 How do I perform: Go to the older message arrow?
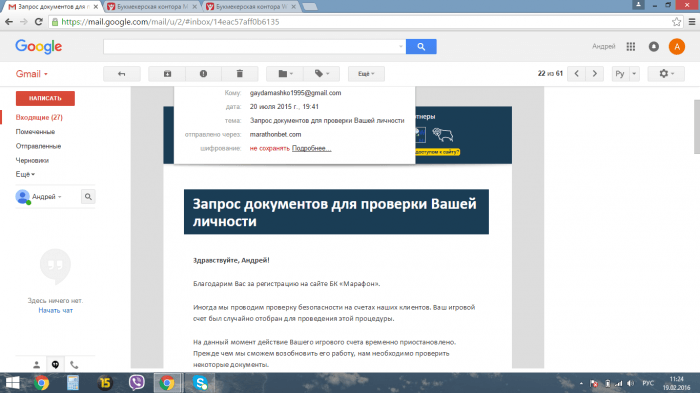click(595, 74)
